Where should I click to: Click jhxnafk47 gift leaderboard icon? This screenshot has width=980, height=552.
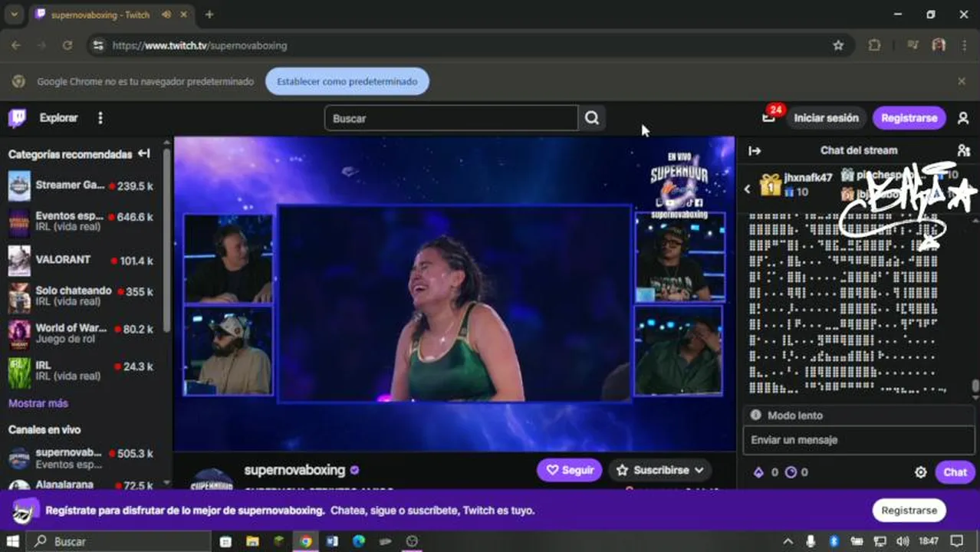point(770,185)
